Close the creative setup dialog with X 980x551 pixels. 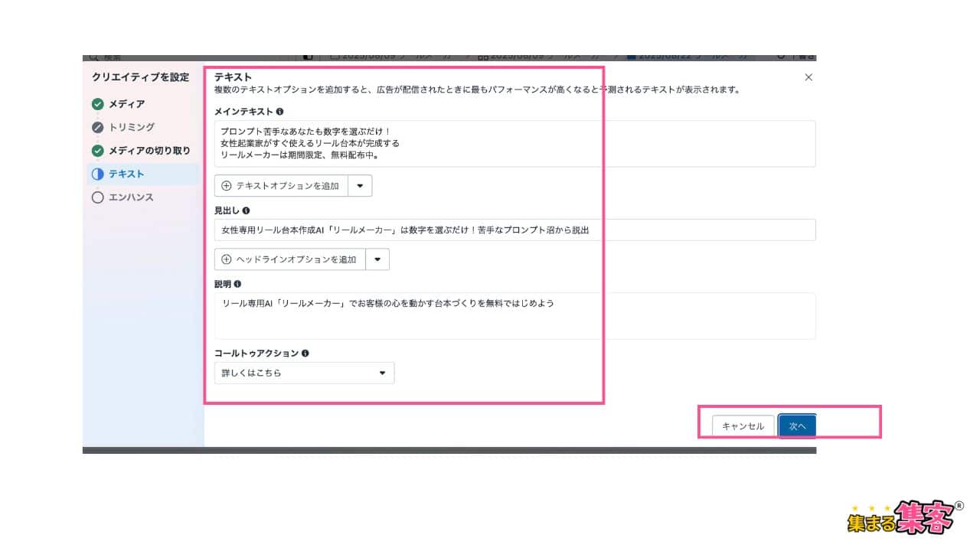(x=808, y=77)
